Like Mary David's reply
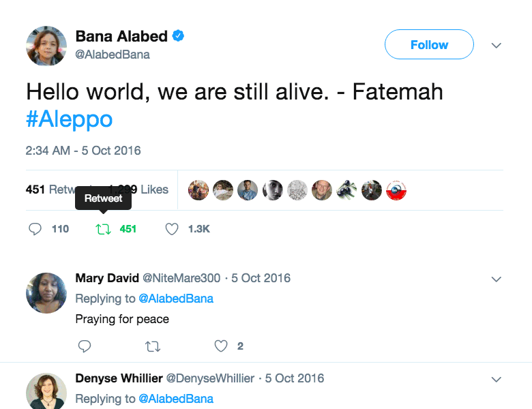This screenshot has height=409, width=532. pyautogui.click(x=221, y=346)
